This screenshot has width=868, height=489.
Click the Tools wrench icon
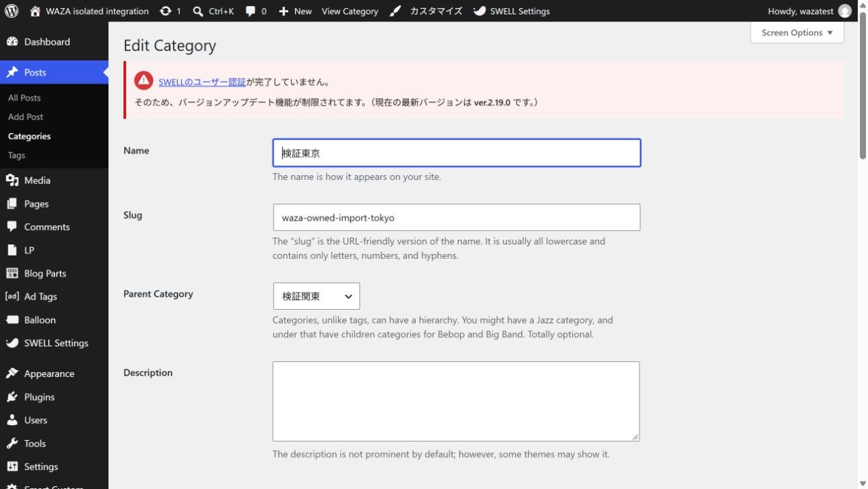tap(12, 444)
